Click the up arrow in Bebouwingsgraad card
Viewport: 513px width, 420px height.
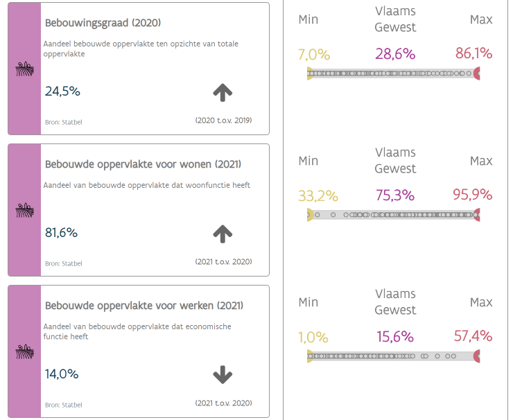[x=222, y=92]
